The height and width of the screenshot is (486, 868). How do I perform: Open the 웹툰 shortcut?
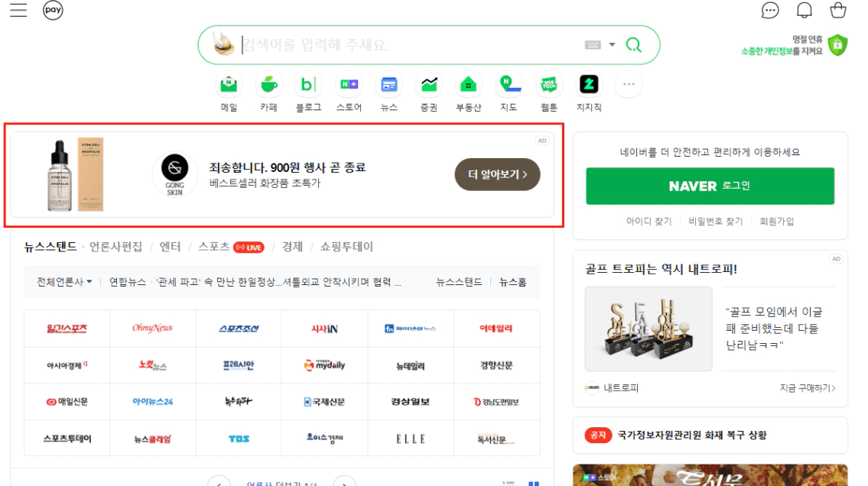tap(548, 92)
